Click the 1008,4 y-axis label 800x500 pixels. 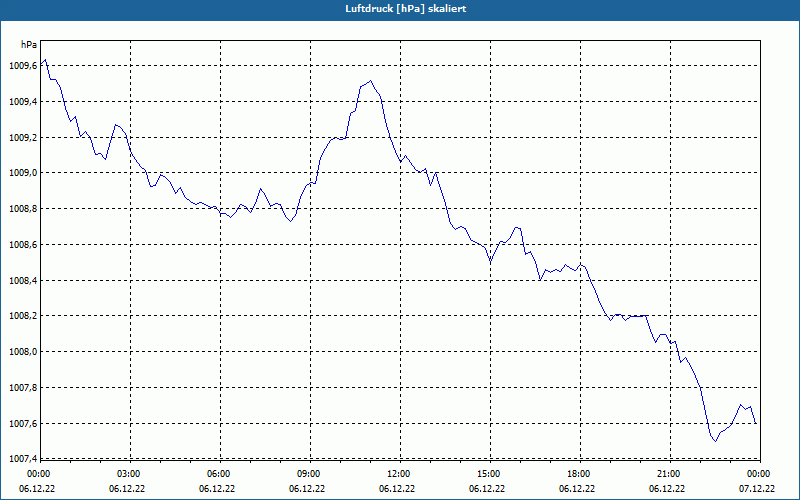tap(23, 281)
